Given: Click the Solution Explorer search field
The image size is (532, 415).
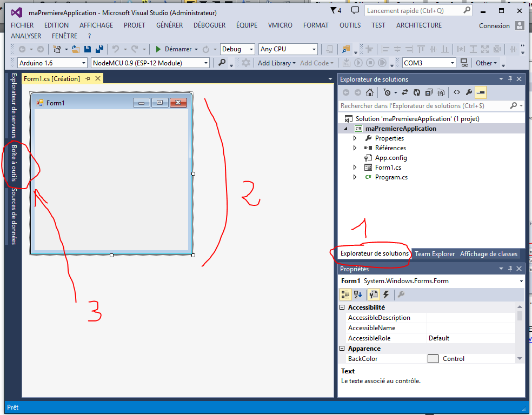Looking at the screenshot, I should point(431,106).
